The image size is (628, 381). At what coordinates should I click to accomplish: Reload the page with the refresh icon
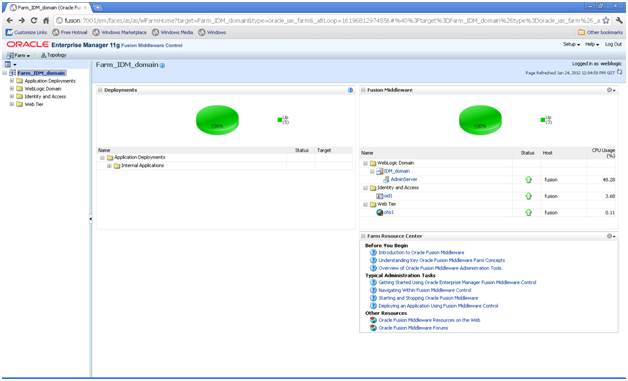pos(34,20)
